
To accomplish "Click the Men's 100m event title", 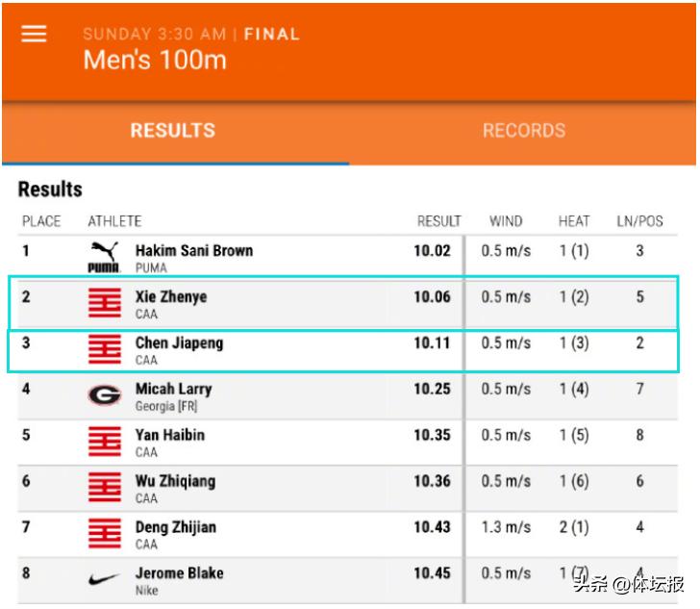I will point(155,60).
